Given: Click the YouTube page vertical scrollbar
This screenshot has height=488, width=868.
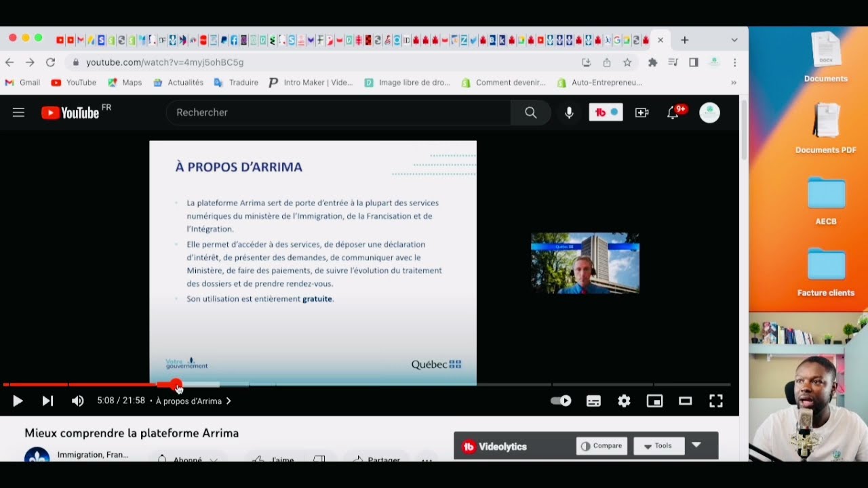Looking at the screenshot, I should coord(744,129).
